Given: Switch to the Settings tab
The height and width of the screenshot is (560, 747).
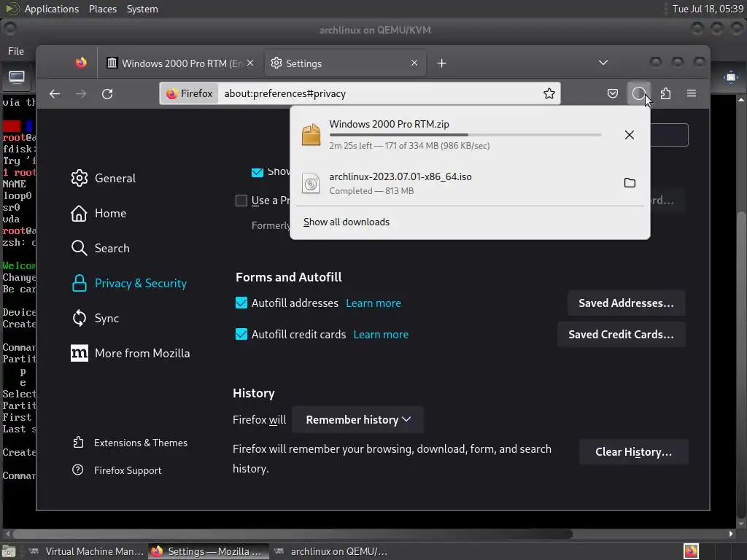Looking at the screenshot, I should tap(345, 63).
